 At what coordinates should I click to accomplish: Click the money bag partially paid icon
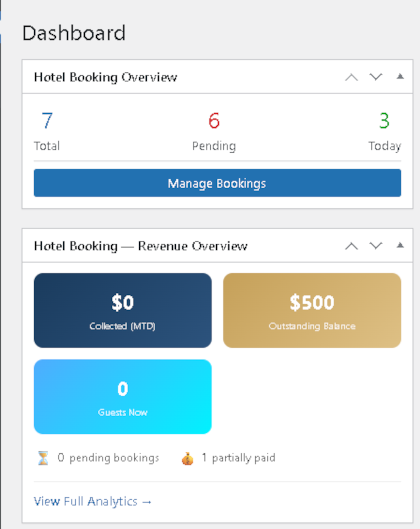coord(188,459)
